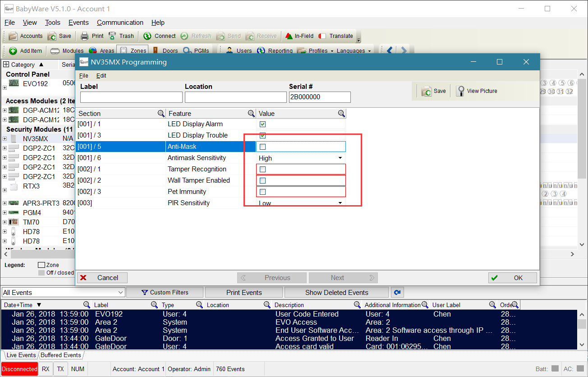Open the PIR Sensitivity dropdown
Image resolution: width=588 pixels, height=377 pixels.
340,203
